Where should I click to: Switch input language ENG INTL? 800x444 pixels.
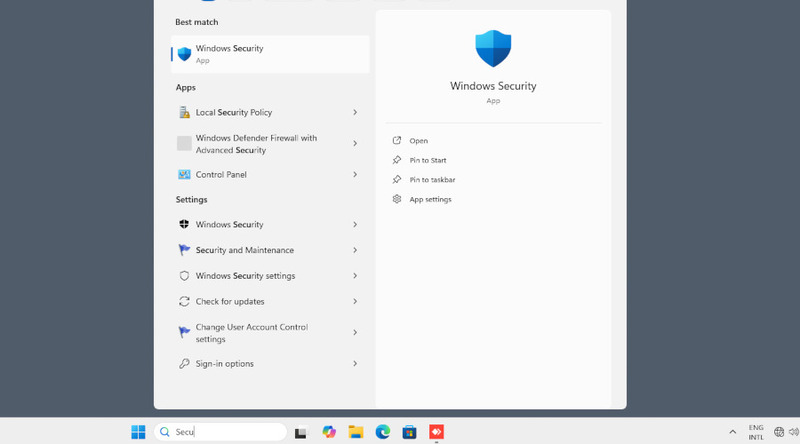(x=756, y=432)
